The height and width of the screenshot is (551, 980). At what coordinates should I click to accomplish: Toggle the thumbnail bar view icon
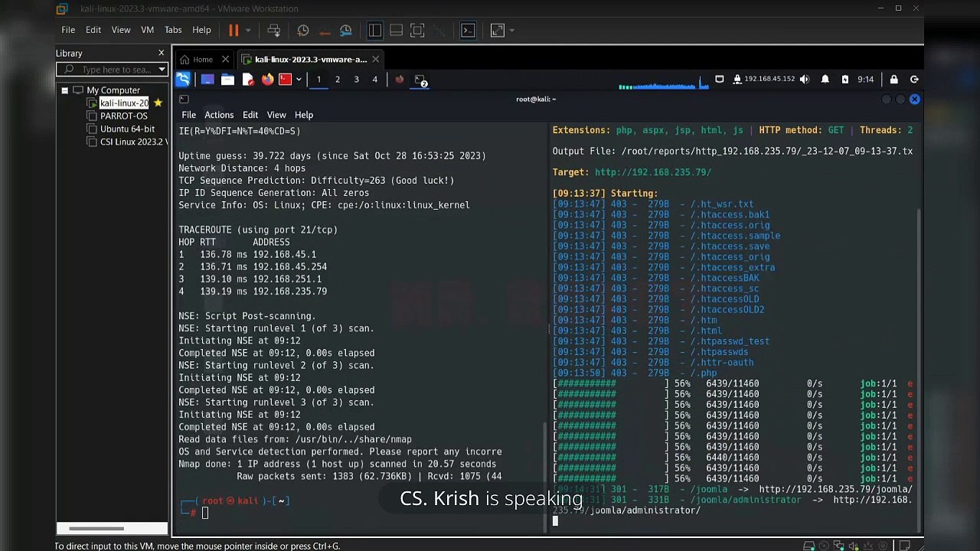point(396,31)
